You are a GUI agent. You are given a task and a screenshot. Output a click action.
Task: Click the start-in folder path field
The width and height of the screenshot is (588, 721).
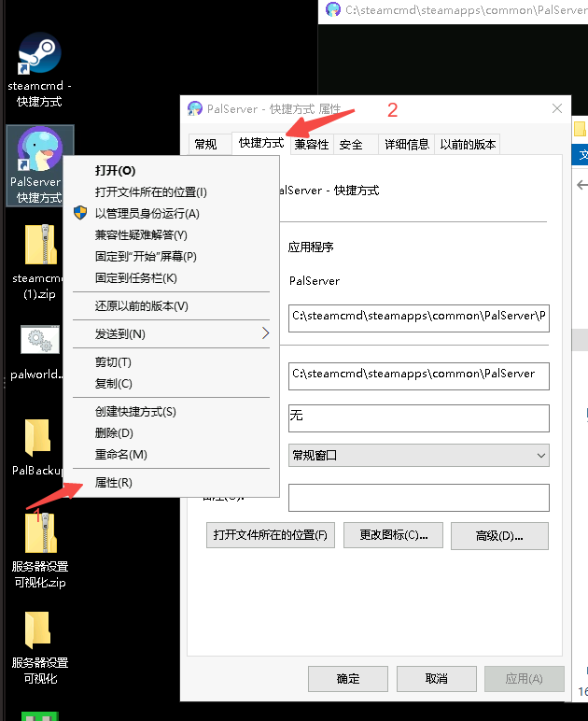[x=418, y=375]
